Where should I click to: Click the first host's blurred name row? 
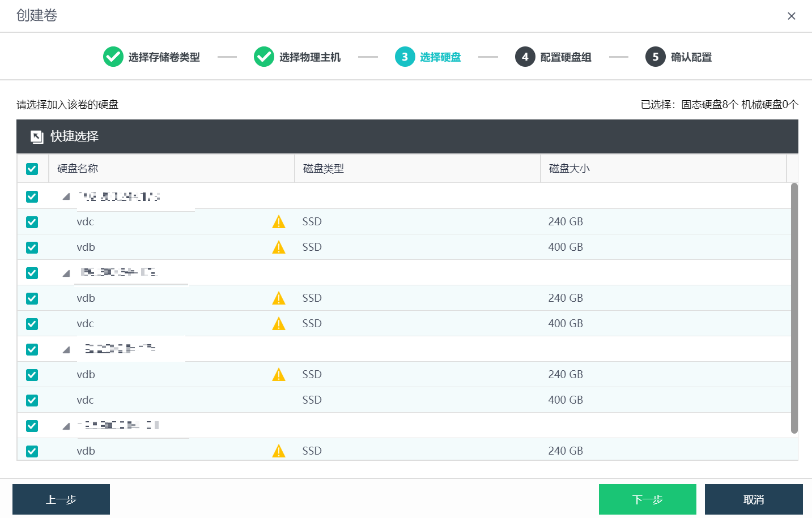click(120, 196)
